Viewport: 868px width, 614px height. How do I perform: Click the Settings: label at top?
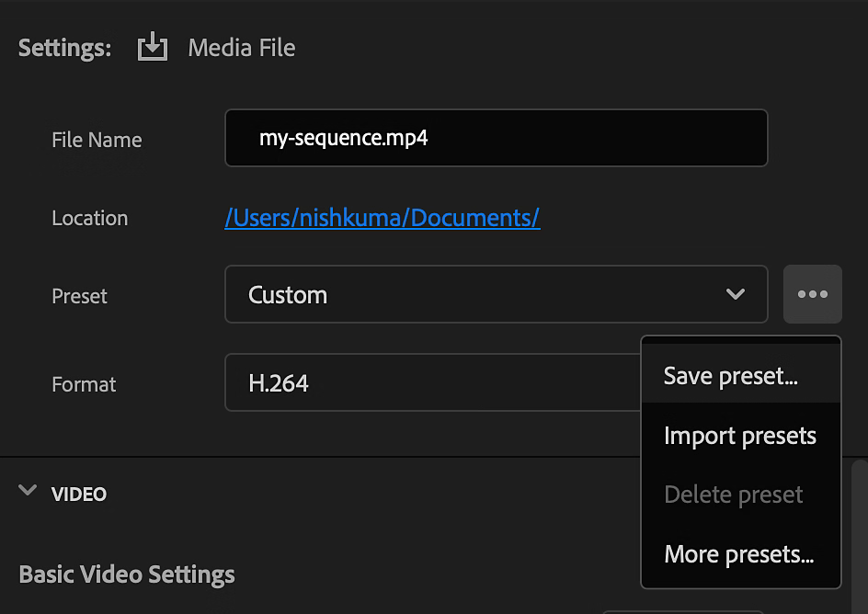pyautogui.click(x=64, y=48)
